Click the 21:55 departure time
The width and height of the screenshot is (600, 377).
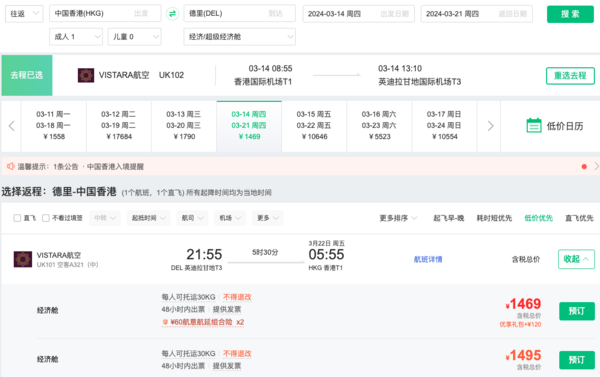[204, 255]
